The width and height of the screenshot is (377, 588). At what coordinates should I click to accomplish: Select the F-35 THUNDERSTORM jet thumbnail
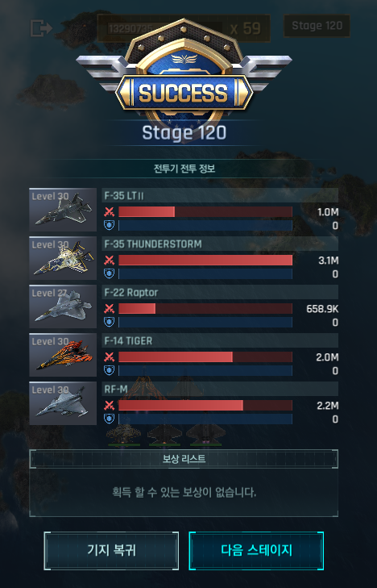click(63, 258)
